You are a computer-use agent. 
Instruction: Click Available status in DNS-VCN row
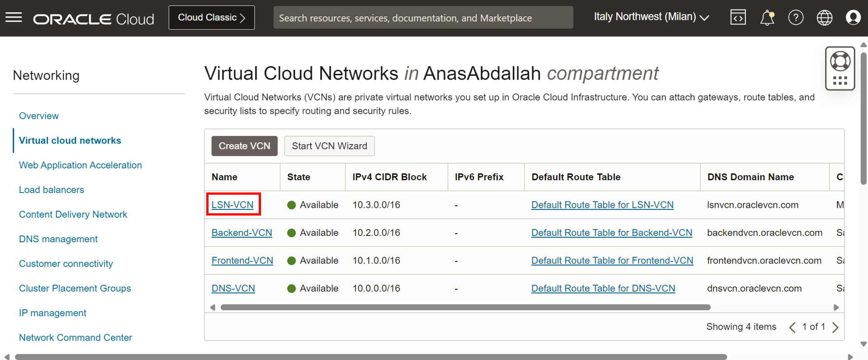point(313,288)
